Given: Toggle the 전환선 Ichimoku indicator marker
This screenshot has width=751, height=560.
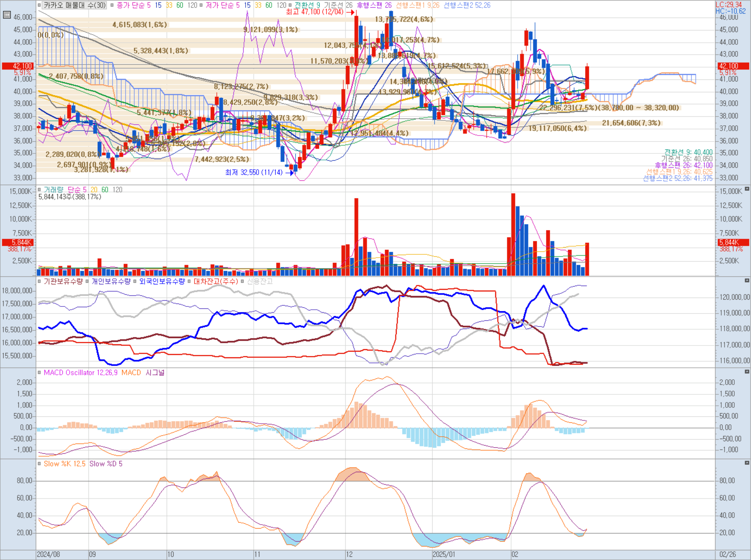Looking at the screenshot, I should [290, 5].
